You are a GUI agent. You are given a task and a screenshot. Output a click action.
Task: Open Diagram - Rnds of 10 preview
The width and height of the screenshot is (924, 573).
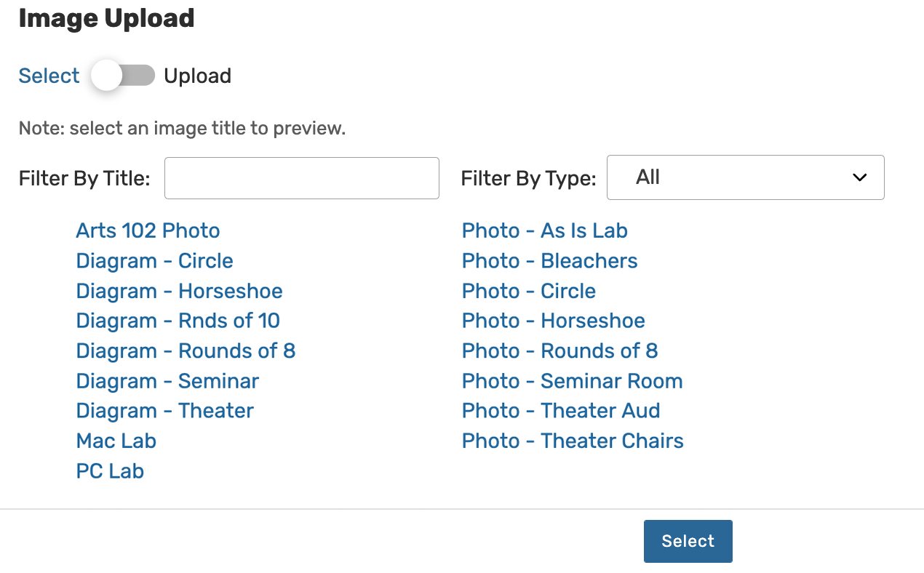tap(178, 321)
